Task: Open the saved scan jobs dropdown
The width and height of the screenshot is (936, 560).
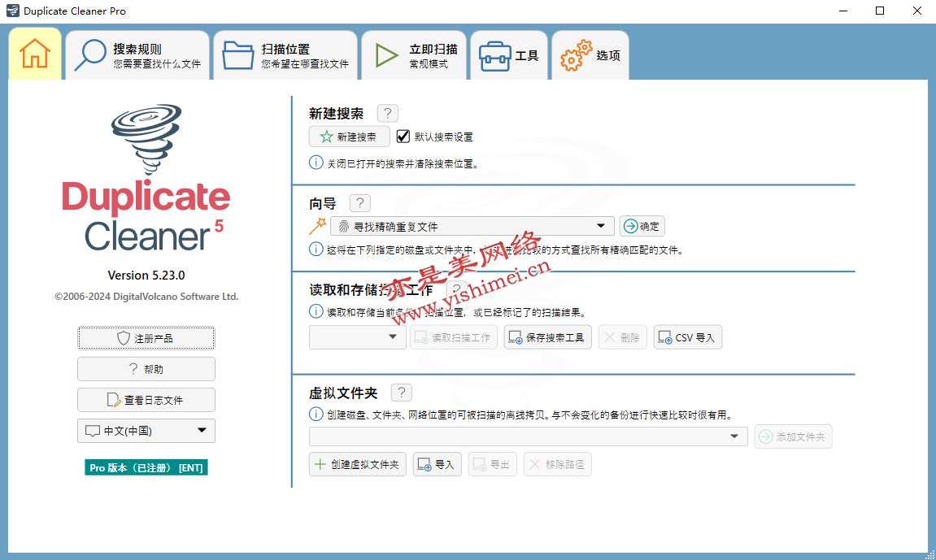Action: 358,337
